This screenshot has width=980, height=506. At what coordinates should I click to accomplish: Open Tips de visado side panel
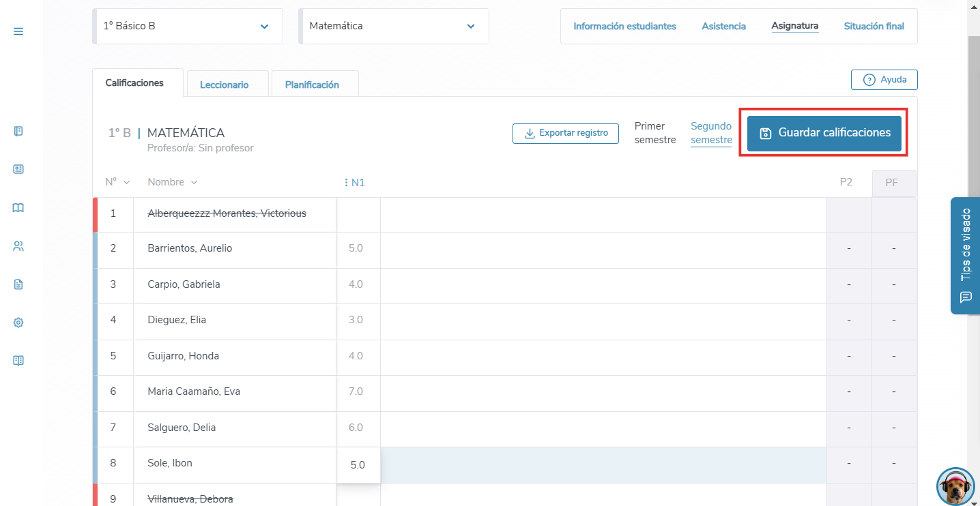click(965, 256)
